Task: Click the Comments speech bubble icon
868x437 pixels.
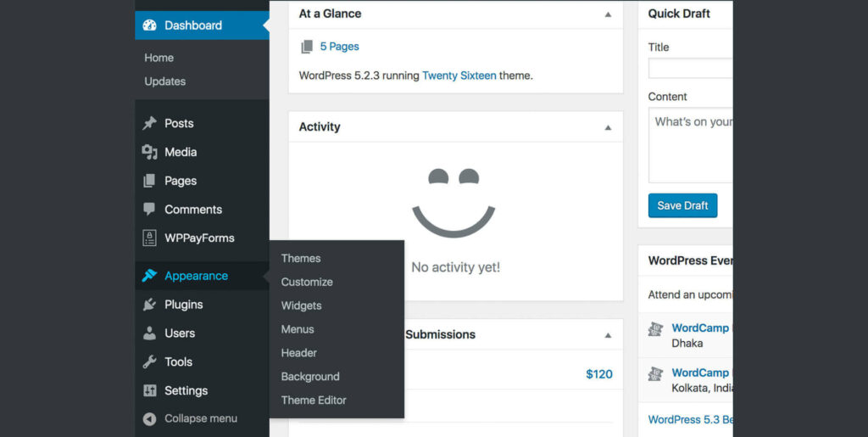Action: coord(149,209)
